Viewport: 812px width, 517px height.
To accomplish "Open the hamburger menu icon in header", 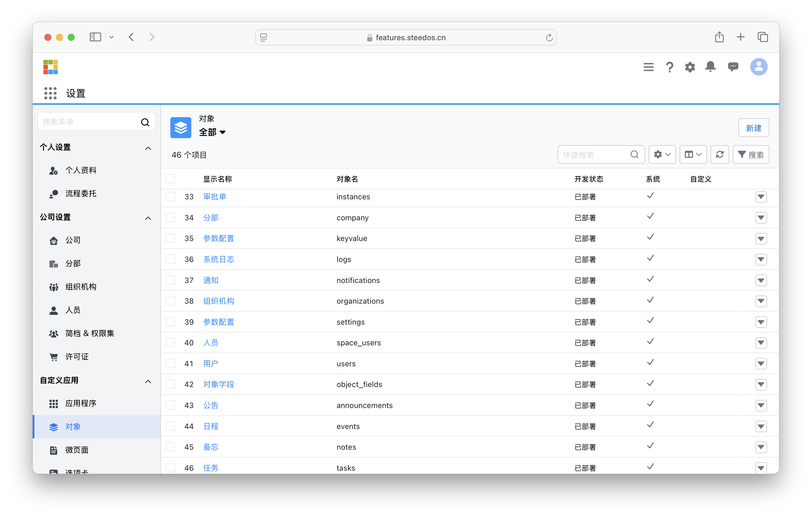I will pos(648,67).
